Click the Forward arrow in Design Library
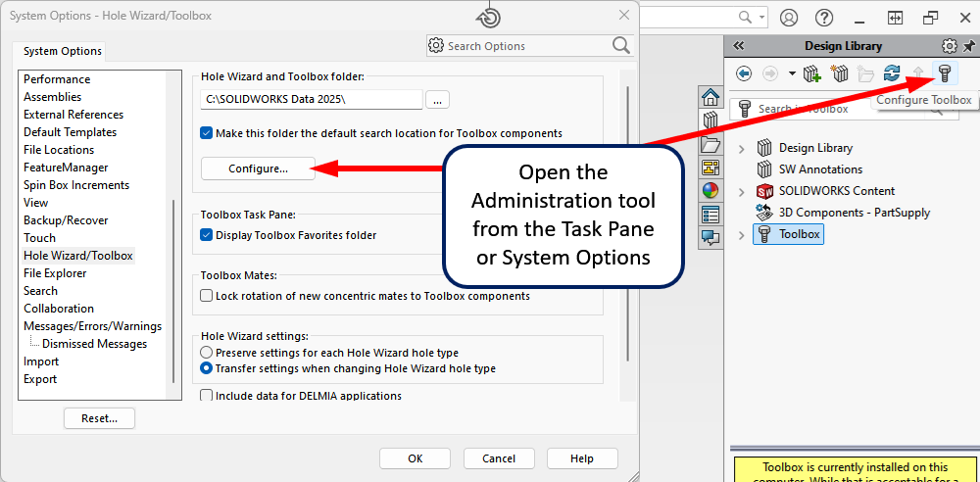 770,74
